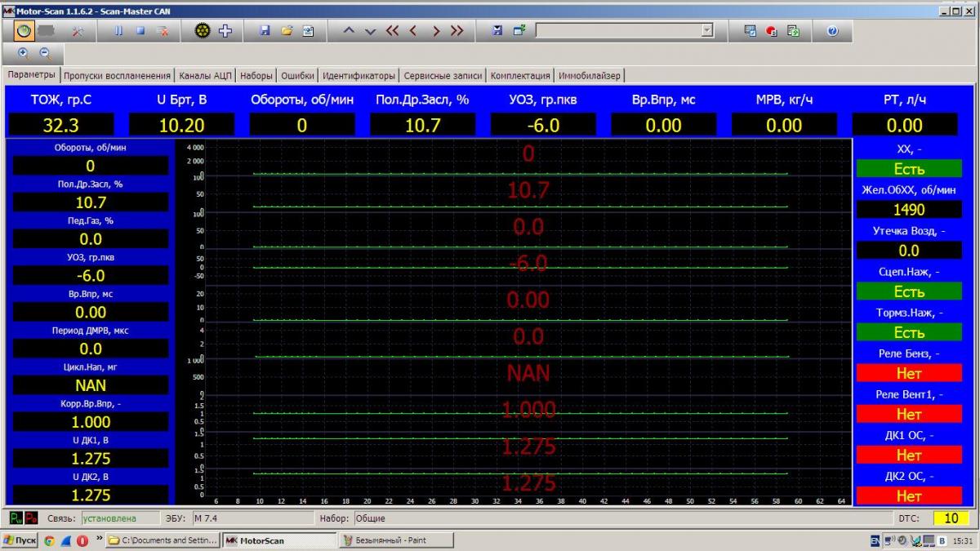
Task: Click the blue floppy disk save icon
Action: [x=265, y=31]
